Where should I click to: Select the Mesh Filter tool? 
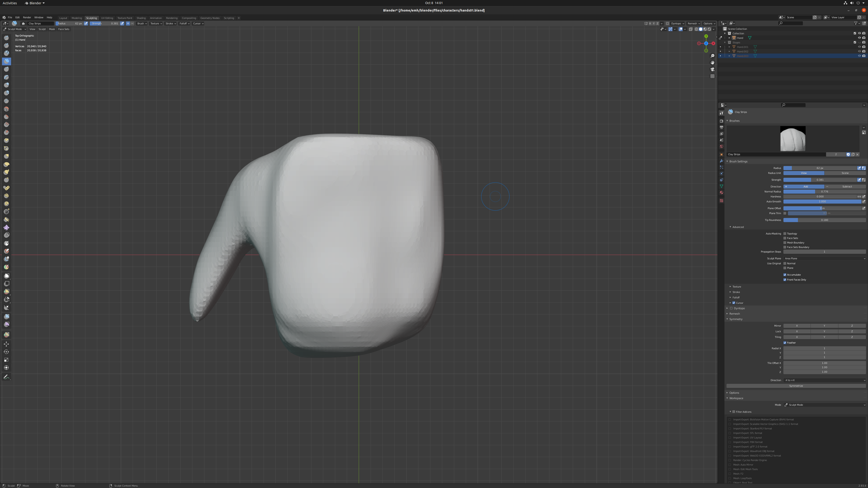pyautogui.click(x=6, y=316)
